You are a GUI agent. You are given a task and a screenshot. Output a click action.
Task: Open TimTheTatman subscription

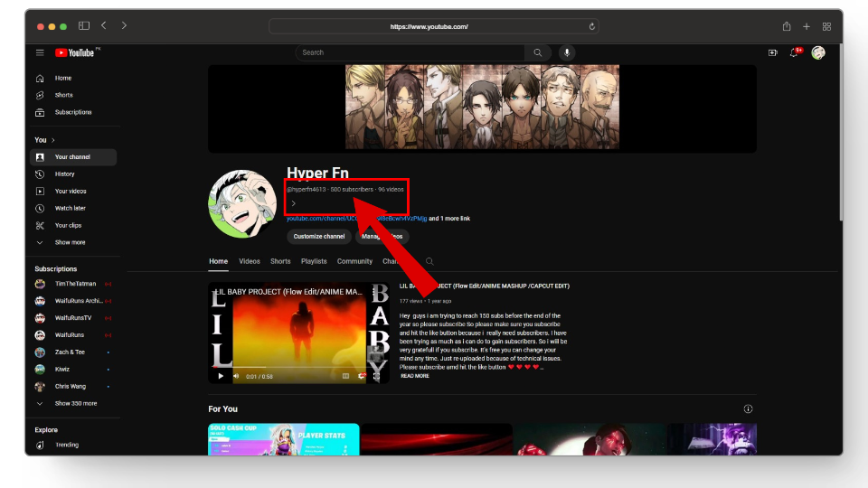click(73, 284)
